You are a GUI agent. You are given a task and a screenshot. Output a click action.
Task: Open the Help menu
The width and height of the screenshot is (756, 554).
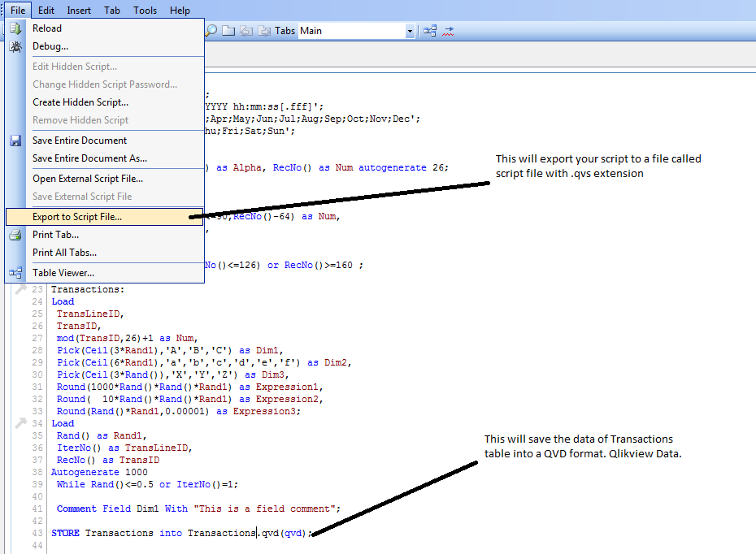point(180,11)
